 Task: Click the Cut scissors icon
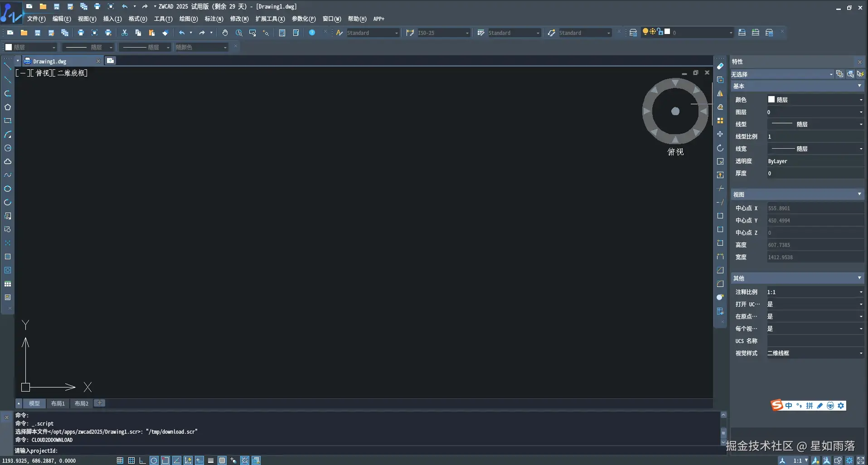click(x=125, y=33)
